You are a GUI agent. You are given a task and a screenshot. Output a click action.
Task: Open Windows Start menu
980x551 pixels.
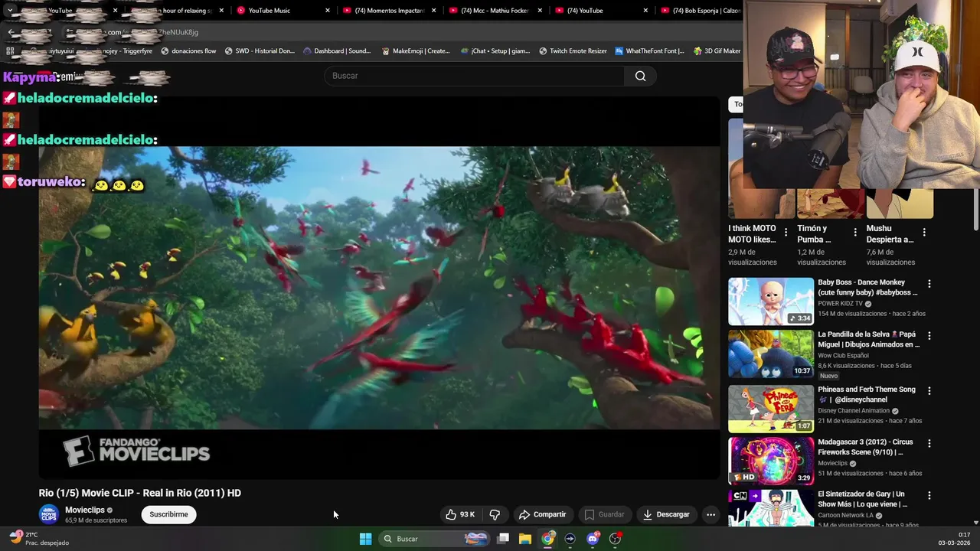click(365, 539)
